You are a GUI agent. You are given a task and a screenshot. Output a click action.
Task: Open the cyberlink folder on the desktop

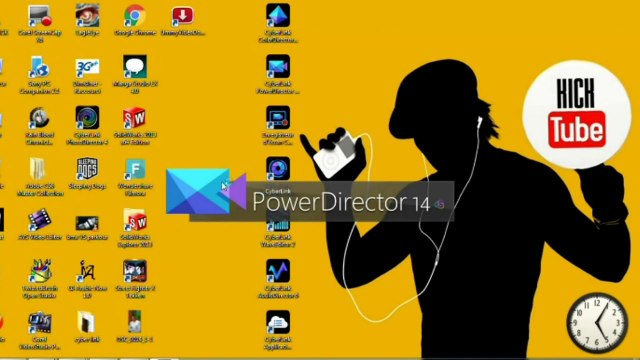point(87,322)
